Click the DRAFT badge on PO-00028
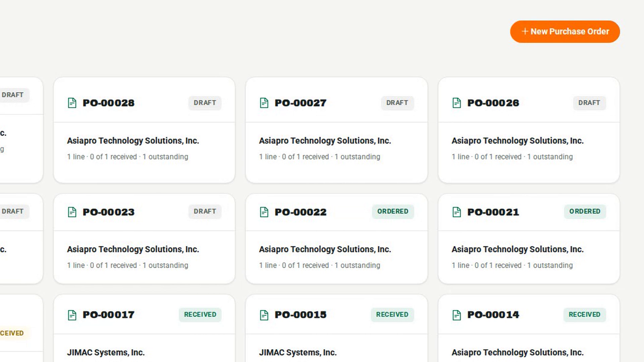Image resolution: width=644 pixels, height=362 pixels. [x=205, y=103]
